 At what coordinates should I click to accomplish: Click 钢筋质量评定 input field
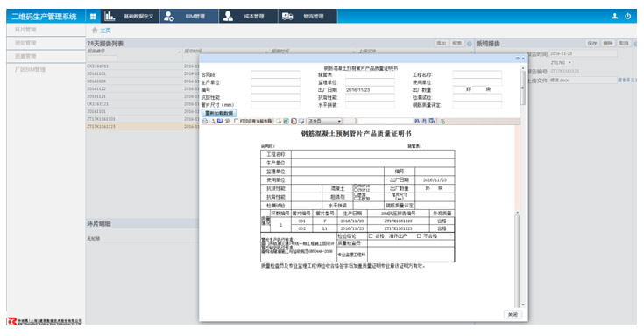pyautogui.click(x=478, y=105)
